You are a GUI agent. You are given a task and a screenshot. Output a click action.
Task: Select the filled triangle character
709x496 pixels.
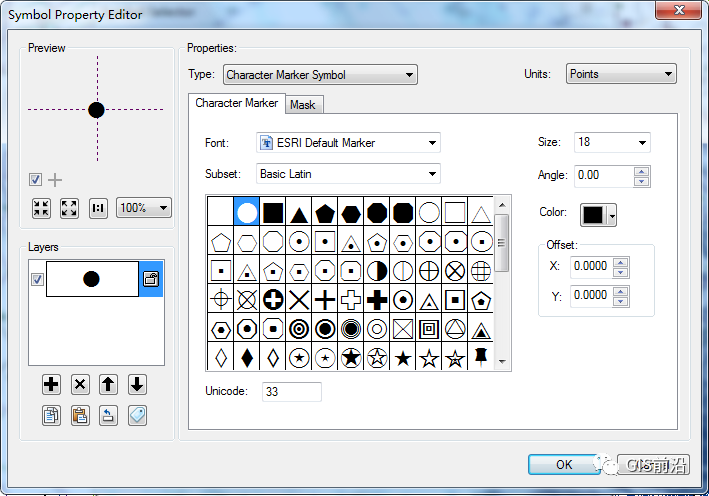click(x=299, y=213)
